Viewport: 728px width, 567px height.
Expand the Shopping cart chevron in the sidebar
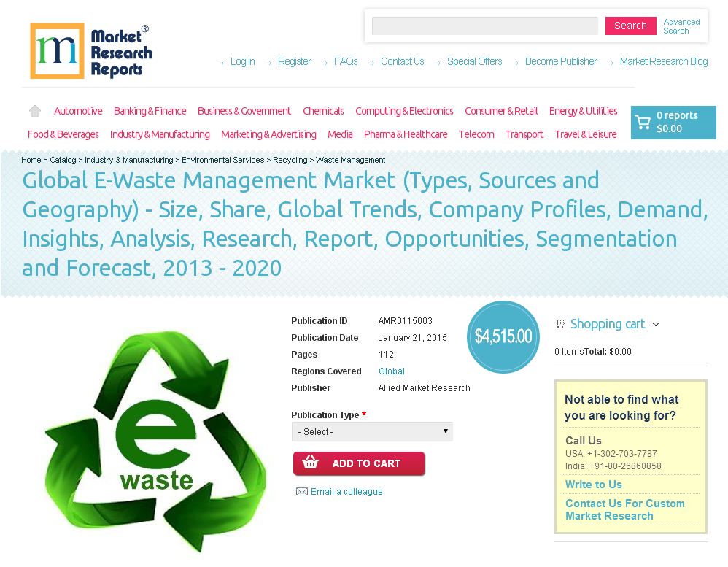pos(656,324)
